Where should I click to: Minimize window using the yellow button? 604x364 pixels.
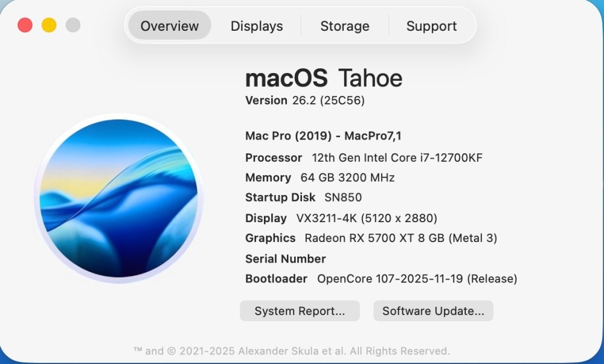click(49, 25)
